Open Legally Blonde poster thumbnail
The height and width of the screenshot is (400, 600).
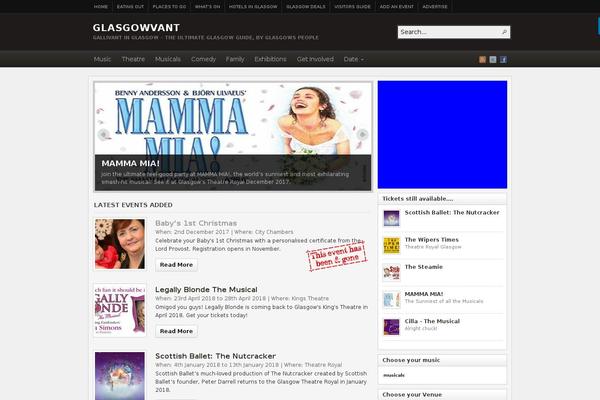pyautogui.click(x=120, y=310)
